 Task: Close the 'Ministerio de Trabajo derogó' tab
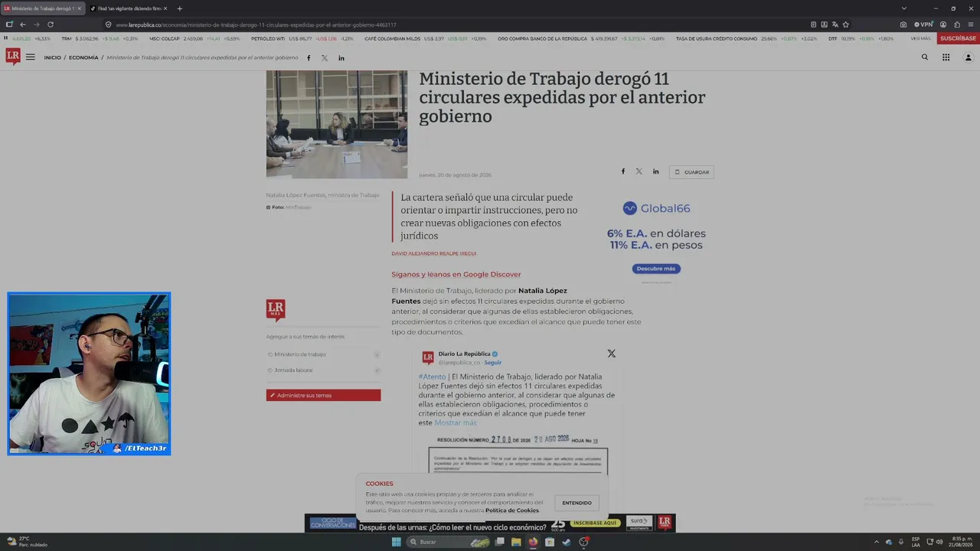(79, 8)
